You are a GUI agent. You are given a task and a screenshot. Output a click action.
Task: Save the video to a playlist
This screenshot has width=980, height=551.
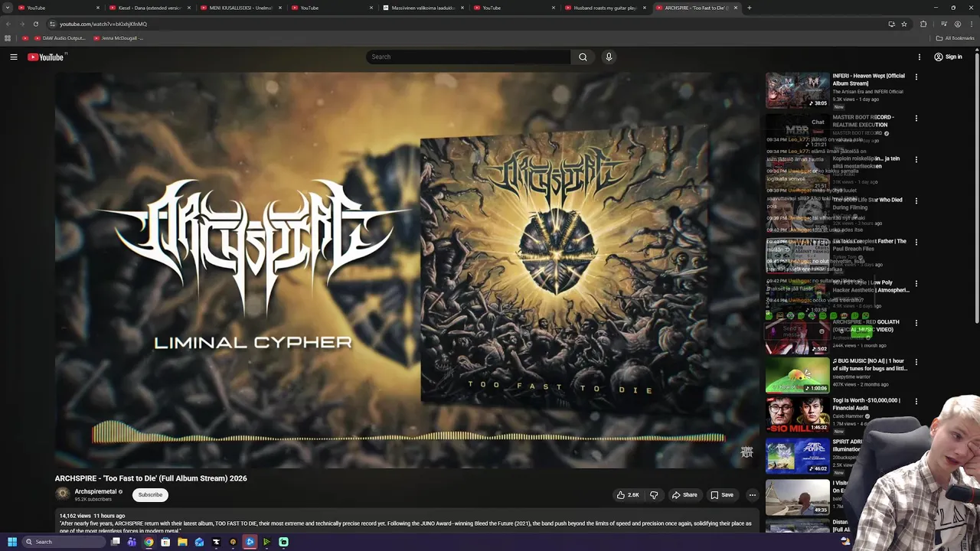click(722, 495)
